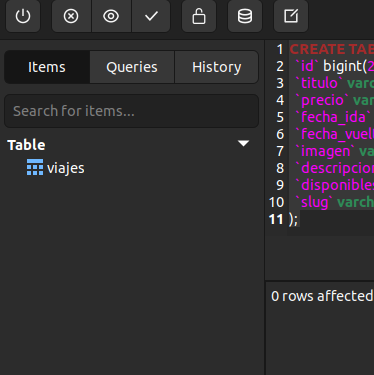Click the new query edit icon
374x375 pixels.
(x=291, y=16)
